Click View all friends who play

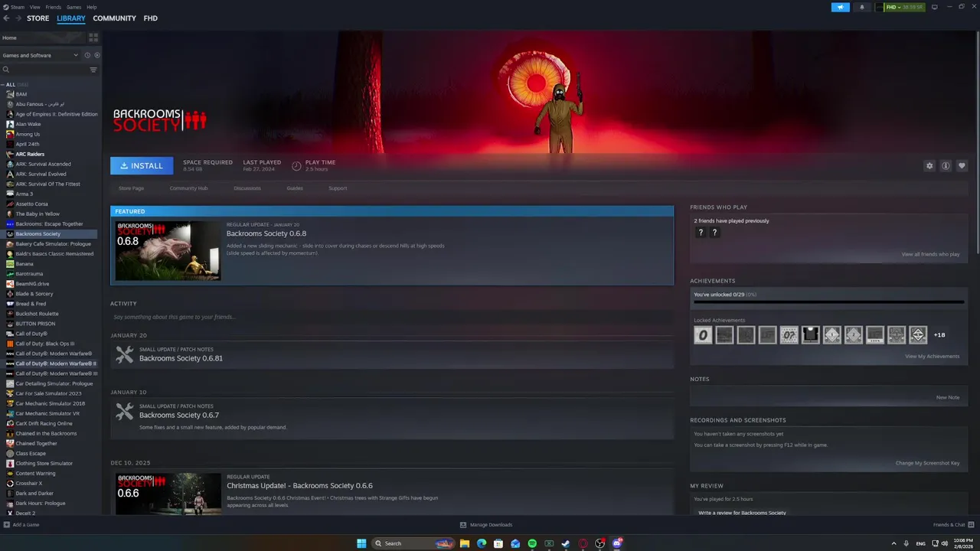coord(930,254)
